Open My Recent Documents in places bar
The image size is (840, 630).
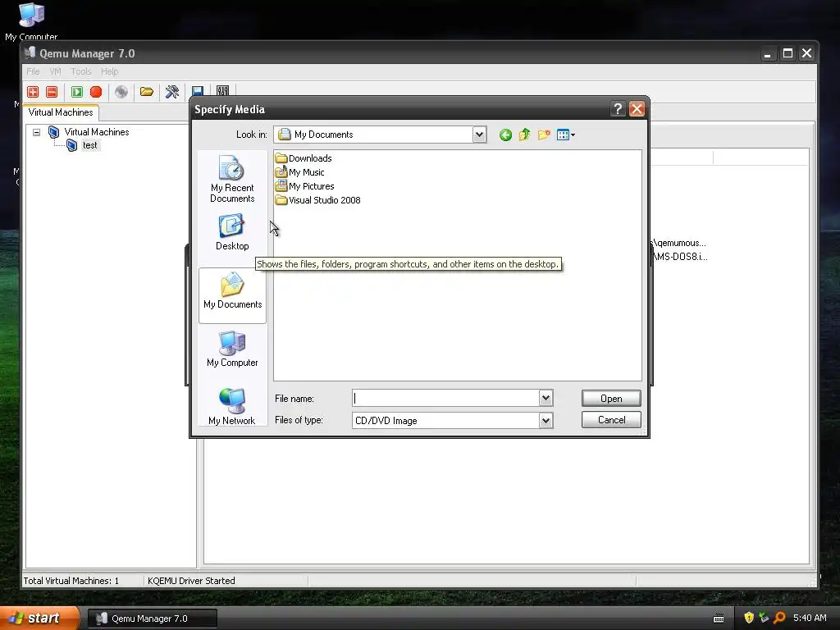click(232, 179)
